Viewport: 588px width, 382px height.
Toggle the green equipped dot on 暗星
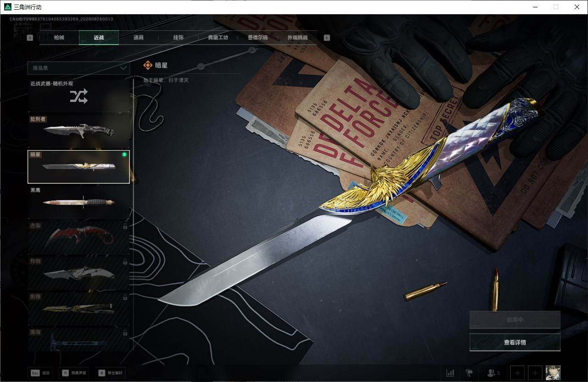pos(124,155)
